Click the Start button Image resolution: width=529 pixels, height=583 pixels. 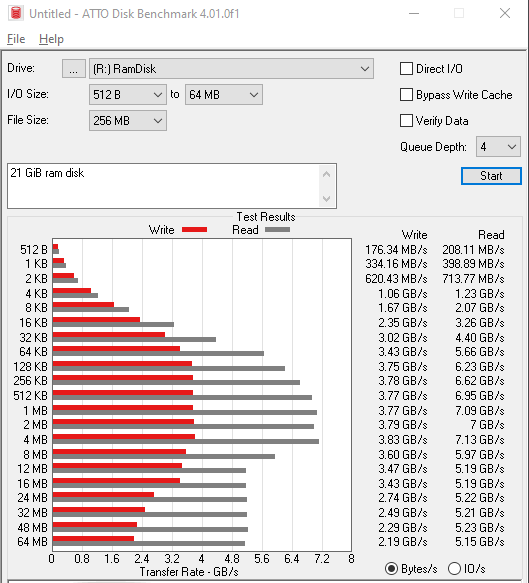pos(491,176)
